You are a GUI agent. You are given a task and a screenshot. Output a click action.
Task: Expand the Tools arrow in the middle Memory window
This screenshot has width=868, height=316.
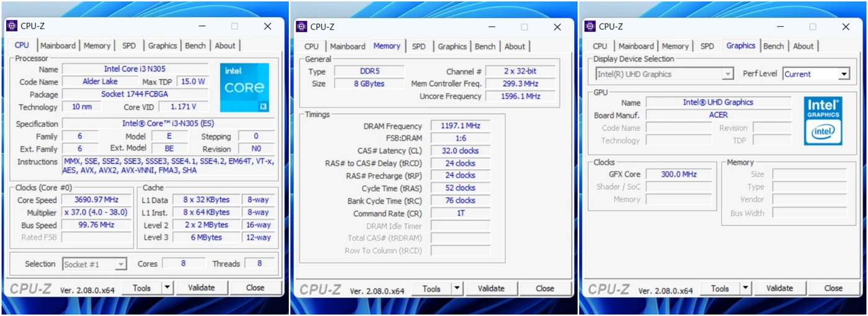(457, 288)
